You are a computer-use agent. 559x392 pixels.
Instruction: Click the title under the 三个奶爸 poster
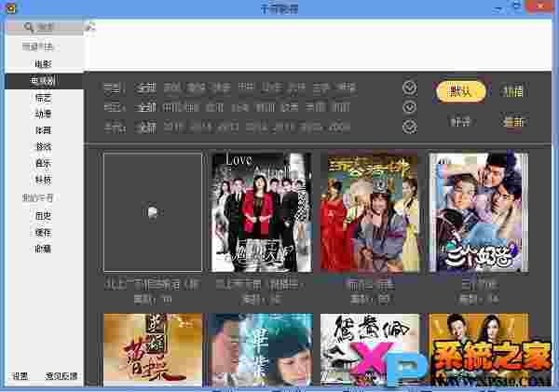(479, 285)
